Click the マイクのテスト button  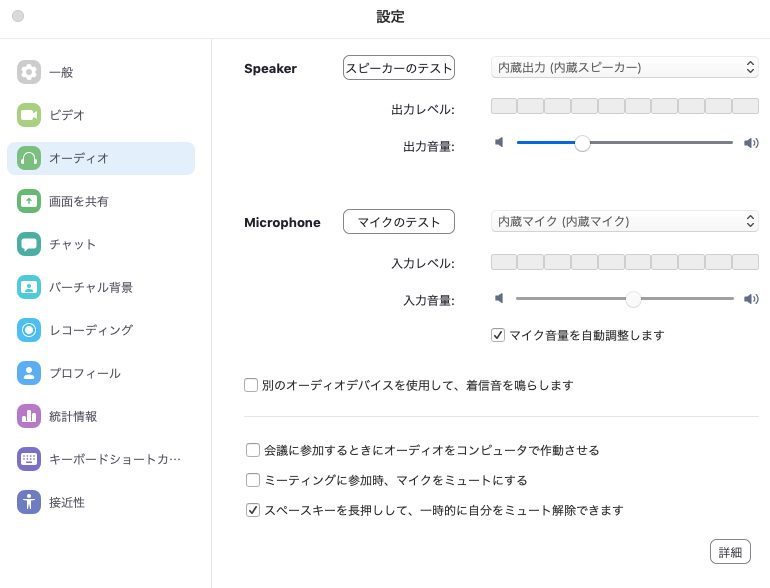pyautogui.click(x=399, y=222)
